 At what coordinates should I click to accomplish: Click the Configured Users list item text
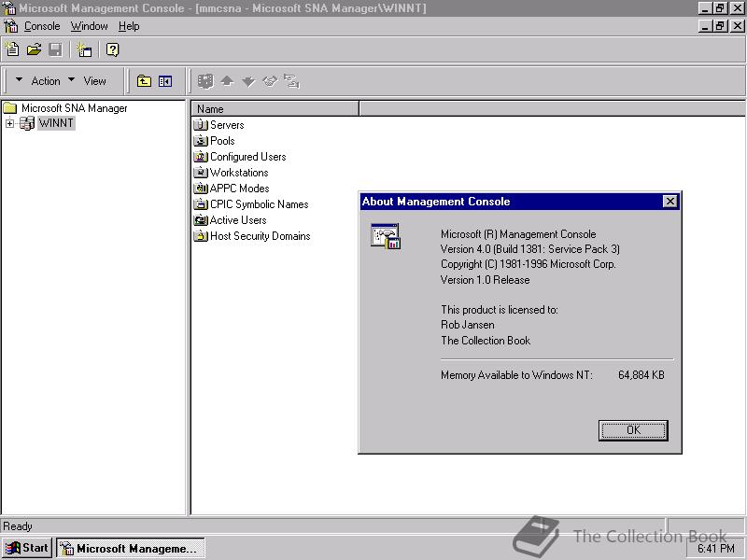(x=247, y=157)
